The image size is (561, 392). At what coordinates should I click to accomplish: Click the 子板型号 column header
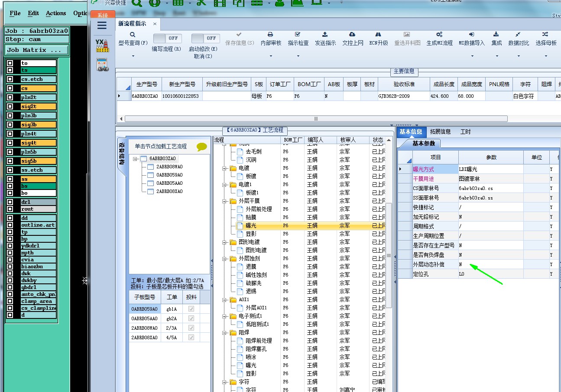(x=145, y=297)
